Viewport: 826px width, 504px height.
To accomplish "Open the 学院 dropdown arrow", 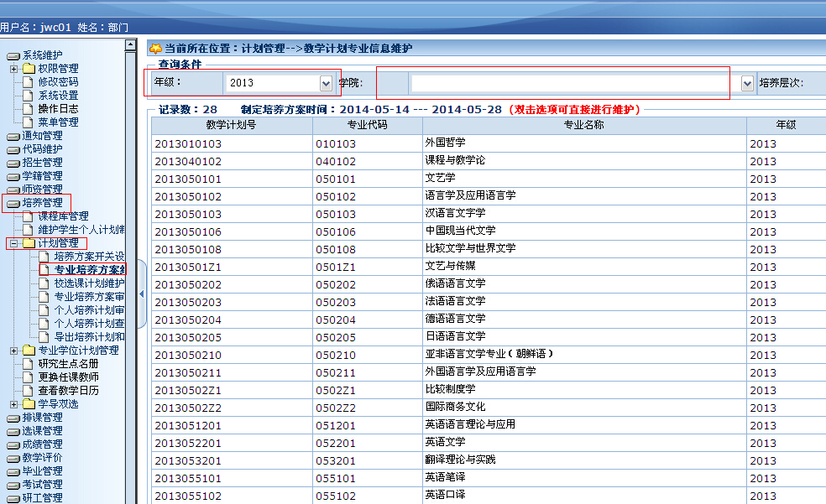I will 747,83.
